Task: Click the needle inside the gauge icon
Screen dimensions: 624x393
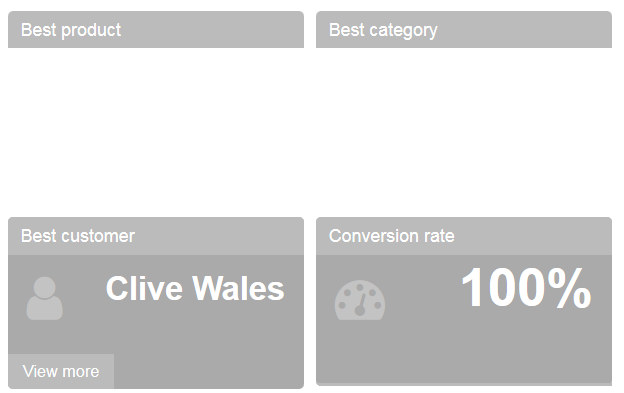Action: click(x=361, y=305)
